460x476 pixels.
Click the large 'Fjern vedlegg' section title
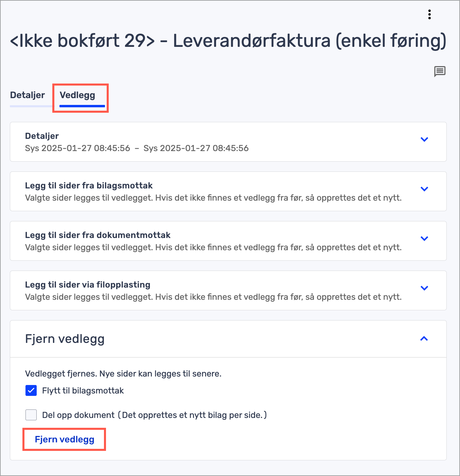coord(65,339)
